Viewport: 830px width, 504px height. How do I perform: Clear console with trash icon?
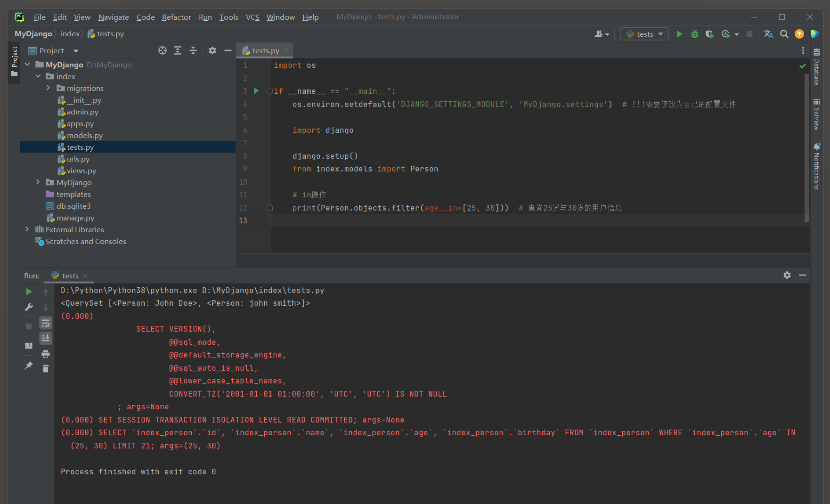[x=46, y=368]
